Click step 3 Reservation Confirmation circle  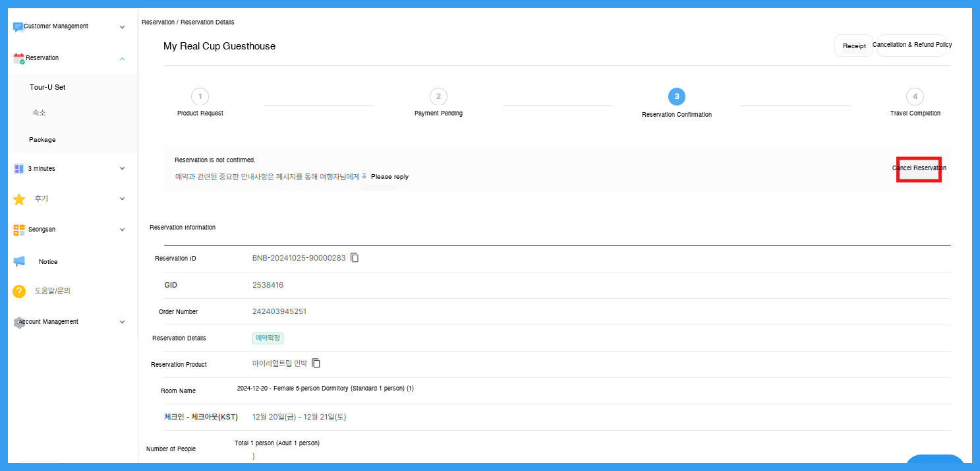click(x=676, y=96)
